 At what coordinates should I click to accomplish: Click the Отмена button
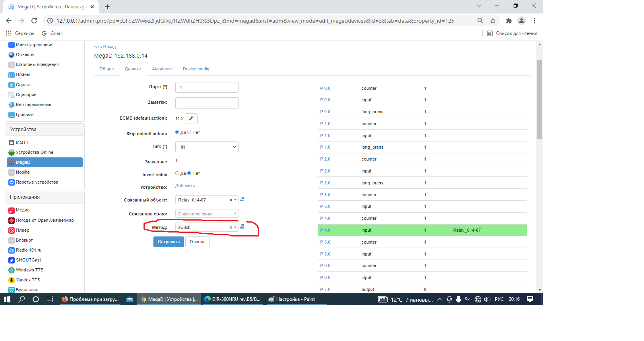(x=198, y=242)
